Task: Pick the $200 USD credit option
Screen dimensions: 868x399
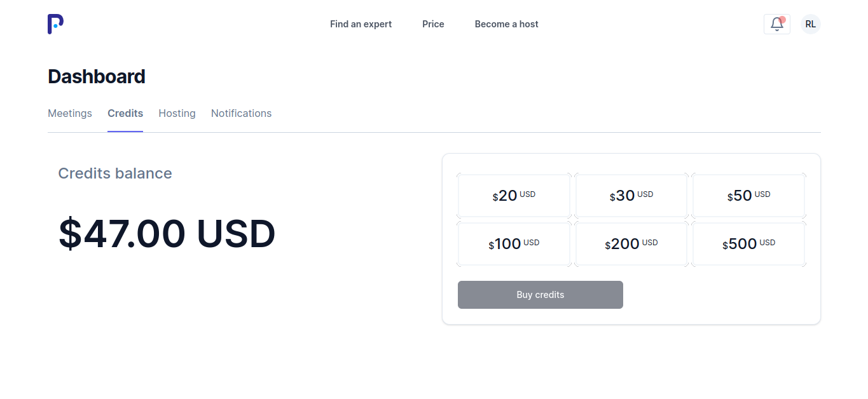Action: click(631, 244)
